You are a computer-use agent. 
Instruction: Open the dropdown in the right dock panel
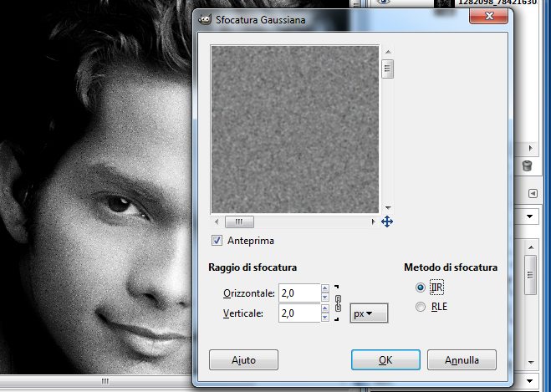pyautogui.click(x=532, y=216)
